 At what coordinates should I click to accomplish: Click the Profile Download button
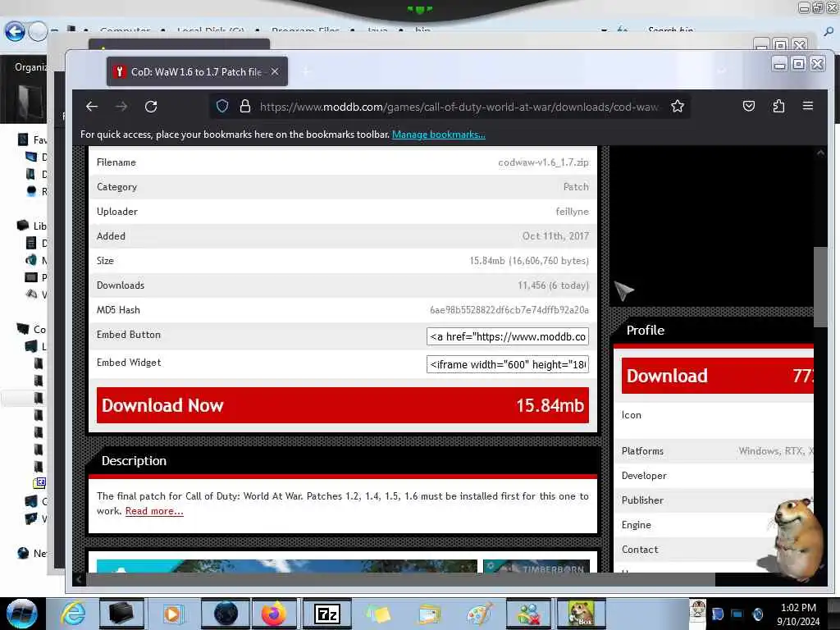pos(718,376)
